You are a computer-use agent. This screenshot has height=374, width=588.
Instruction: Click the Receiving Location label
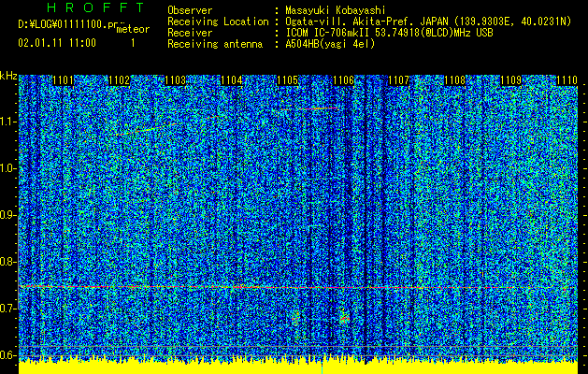218,22
